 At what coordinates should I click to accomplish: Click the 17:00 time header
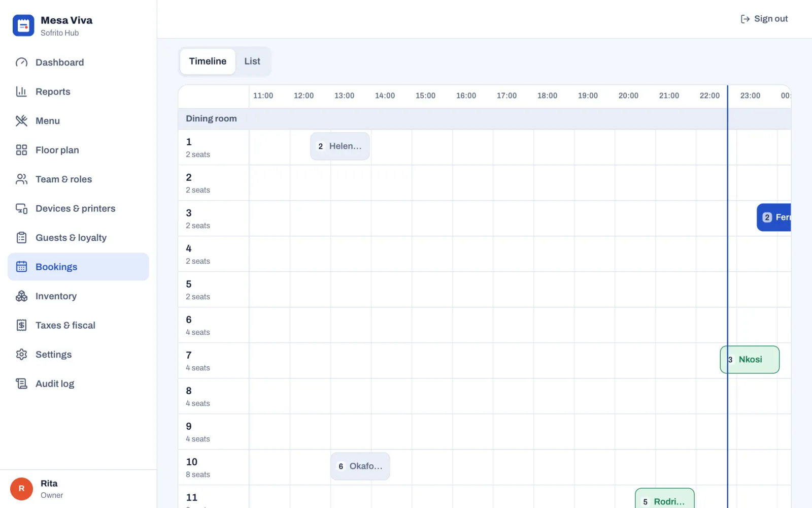point(506,96)
